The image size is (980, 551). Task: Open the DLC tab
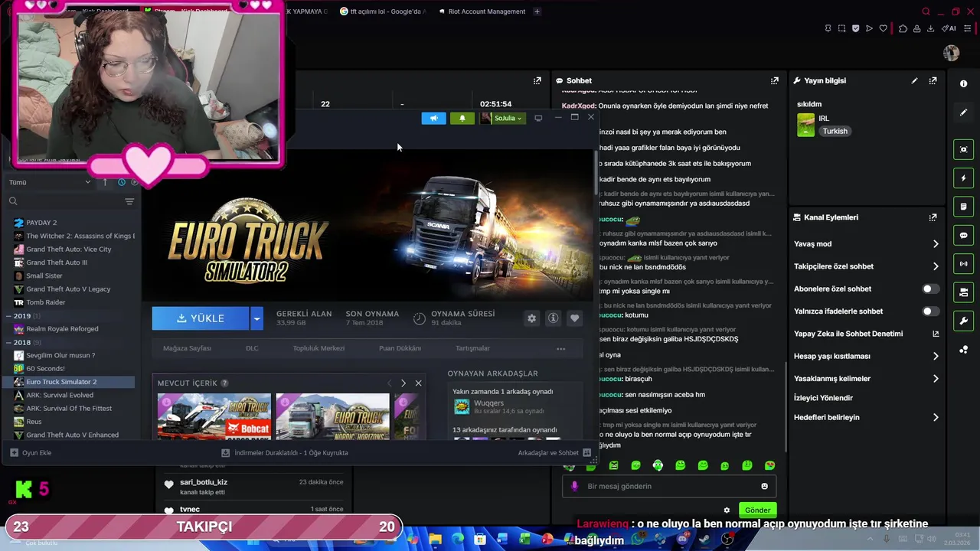click(252, 348)
